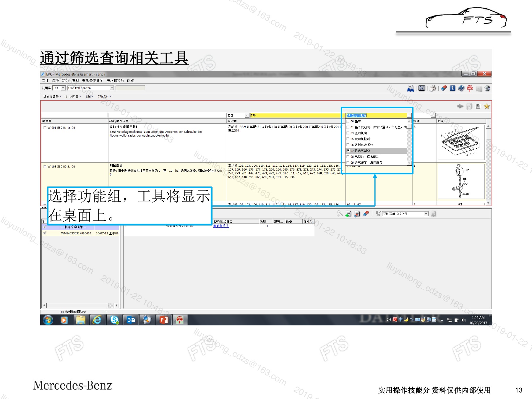Check the 03 驱动机构 option
This screenshot has width=532, height=399.
tap(348, 133)
